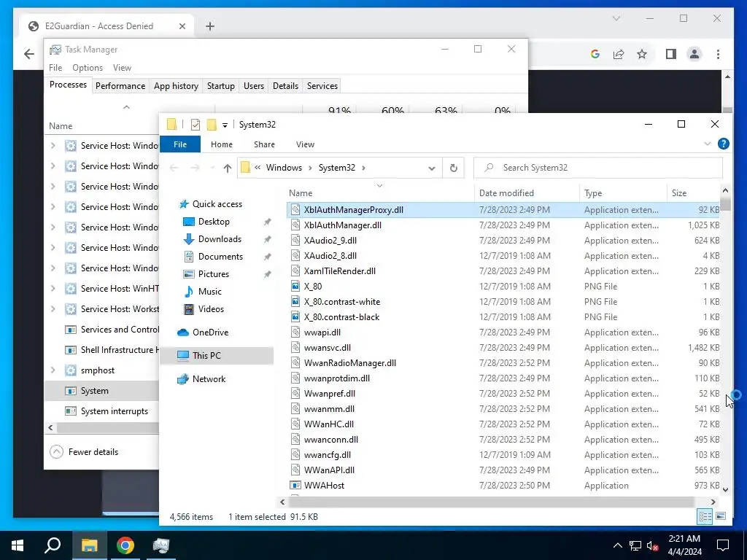Open the Share ribbon tab
The width and height of the screenshot is (747, 560).
264,144
